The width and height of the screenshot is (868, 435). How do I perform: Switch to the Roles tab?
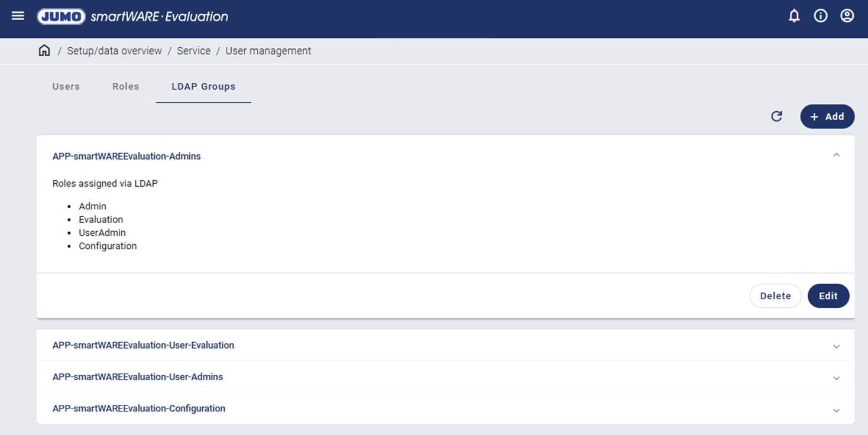(x=125, y=86)
